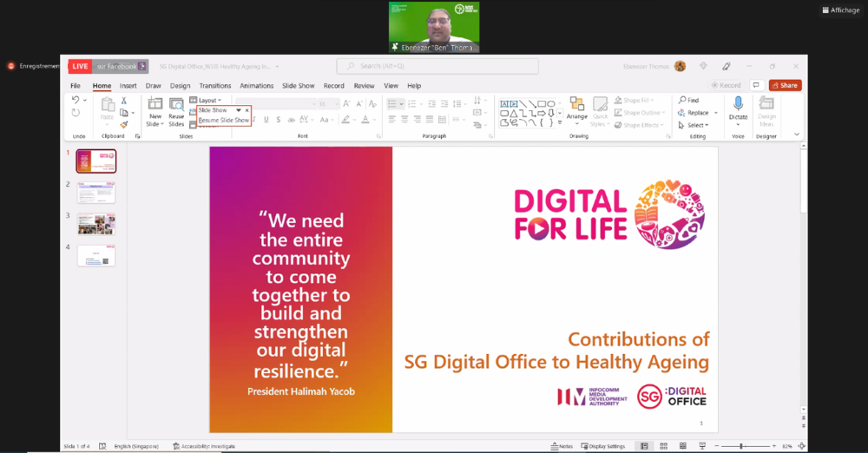Switch to the Slide Show tab
The height and width of the screenshot is (453, 868).
click(x=298, y=86)
